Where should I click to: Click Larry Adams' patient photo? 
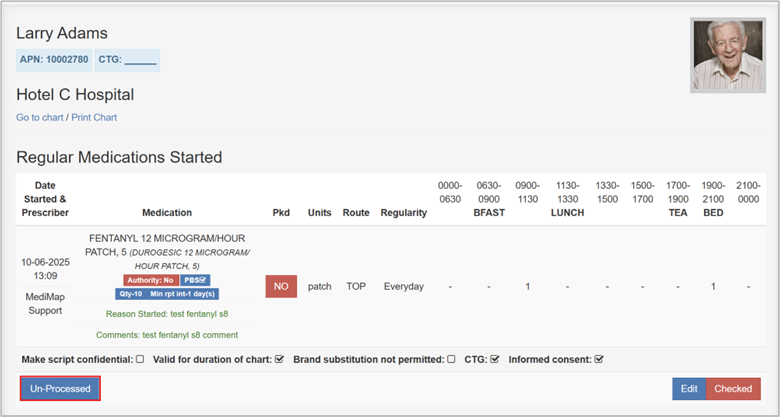click(x=727, y=55)
